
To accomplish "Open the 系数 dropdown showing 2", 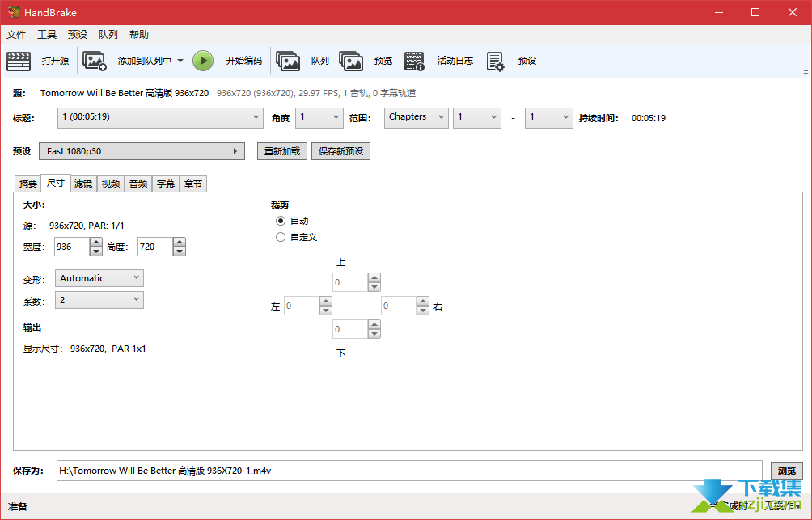I will 99,300.
